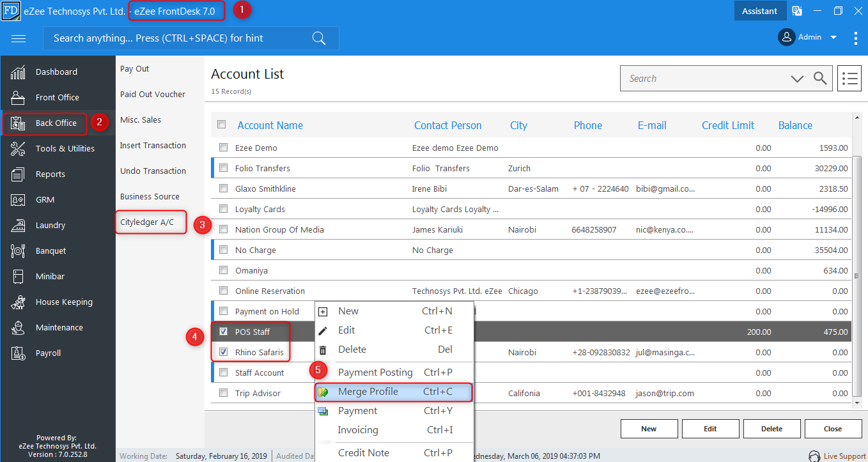
Task: Select Credit Note from context menu
Action: tap(394, 452)
